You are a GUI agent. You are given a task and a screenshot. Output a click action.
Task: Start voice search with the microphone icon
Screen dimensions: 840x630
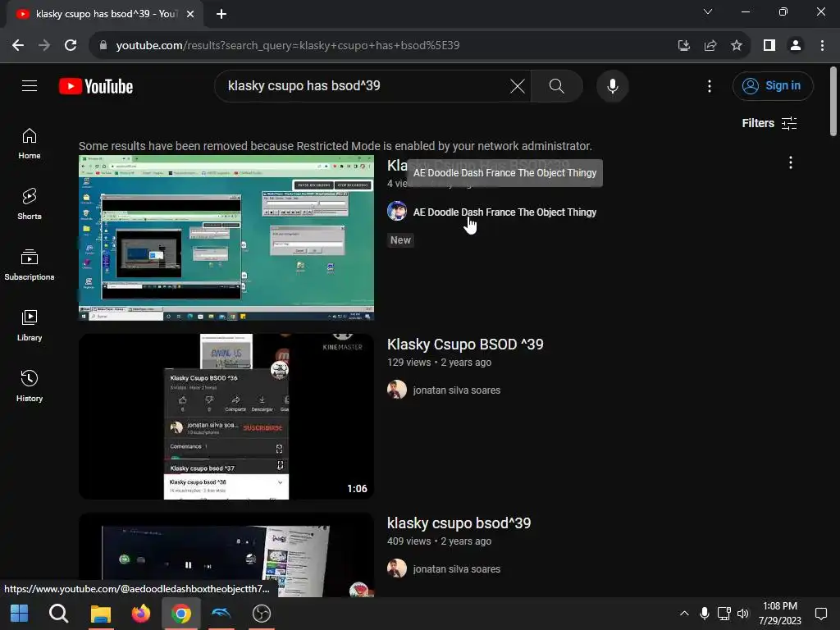[x=612, y=85]
